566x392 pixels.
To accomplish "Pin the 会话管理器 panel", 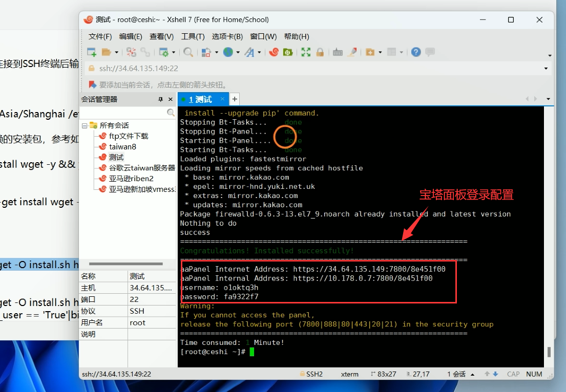I will (160, 99).
